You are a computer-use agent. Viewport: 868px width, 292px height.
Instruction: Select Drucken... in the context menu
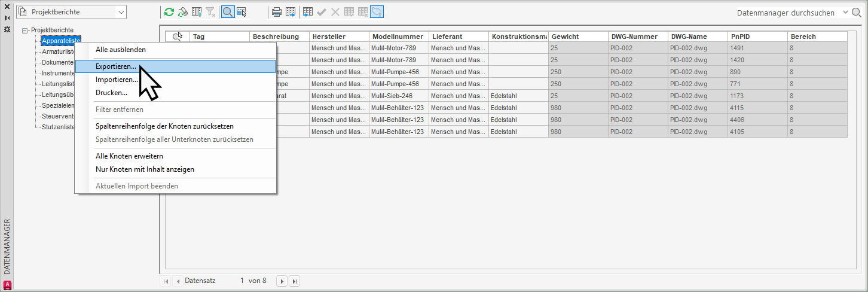point(111,93)
